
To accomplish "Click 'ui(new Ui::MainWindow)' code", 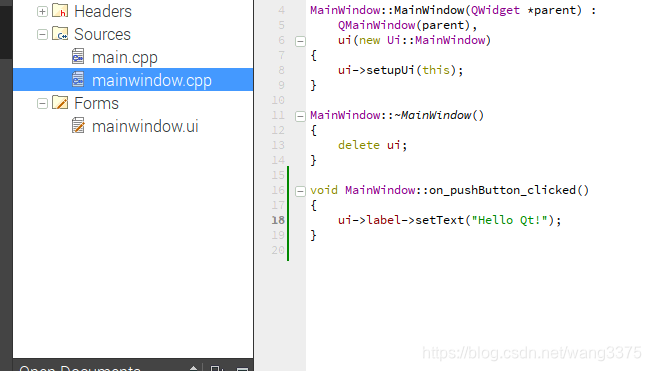I will click(414, 40).
